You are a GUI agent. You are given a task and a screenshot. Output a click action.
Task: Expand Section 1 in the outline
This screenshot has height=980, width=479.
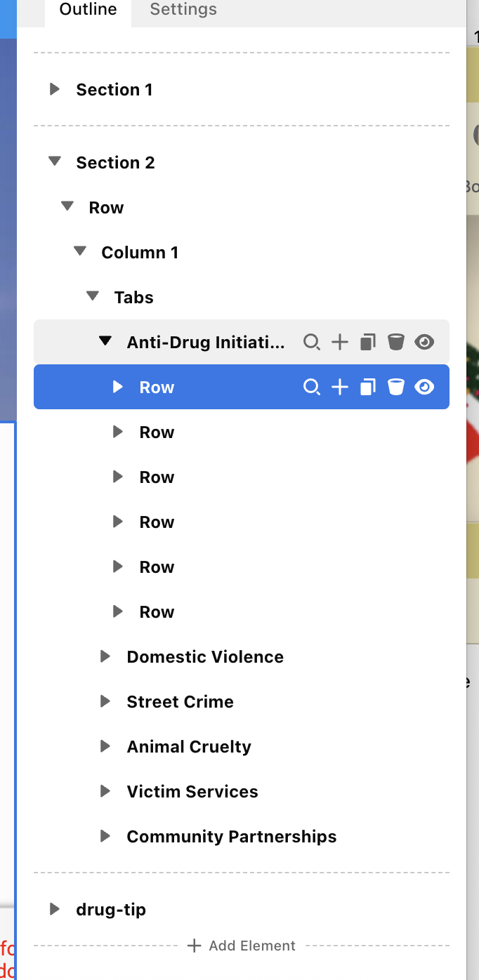[54, 90]
